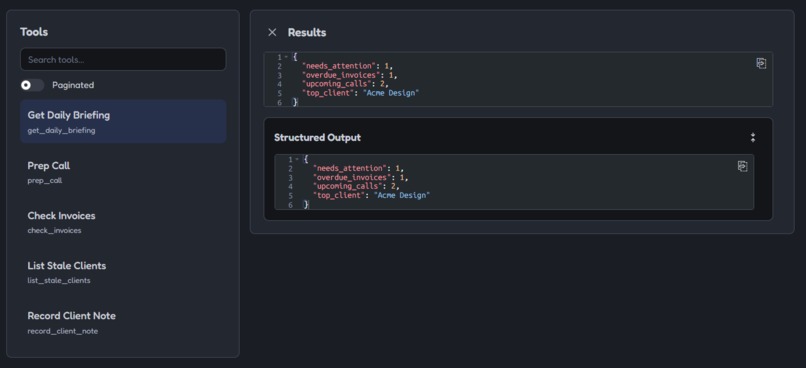This screenshot has width=806, height=368.
Task: Click the Structured Output heading
Action: pos(317,138)
